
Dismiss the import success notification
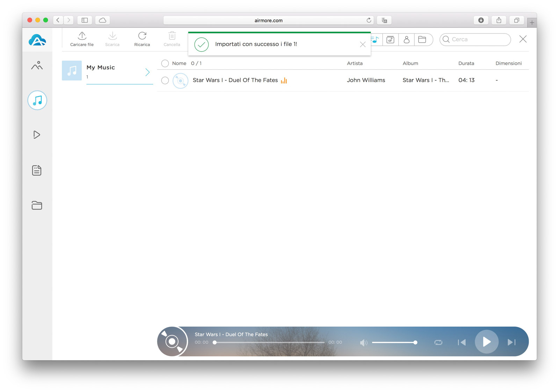pyautogui.click(x=363, y=44)
